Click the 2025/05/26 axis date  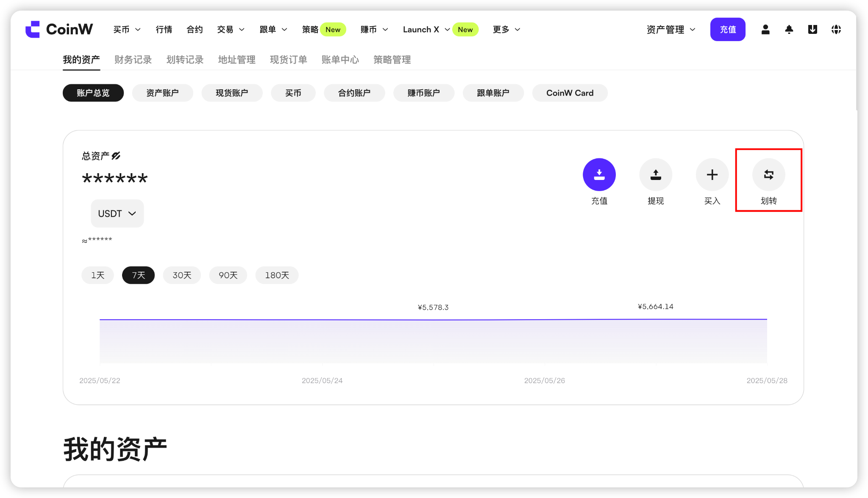545,381
